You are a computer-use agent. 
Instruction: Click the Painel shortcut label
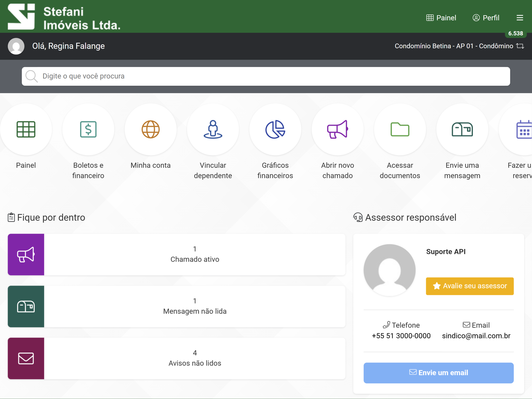26,165
